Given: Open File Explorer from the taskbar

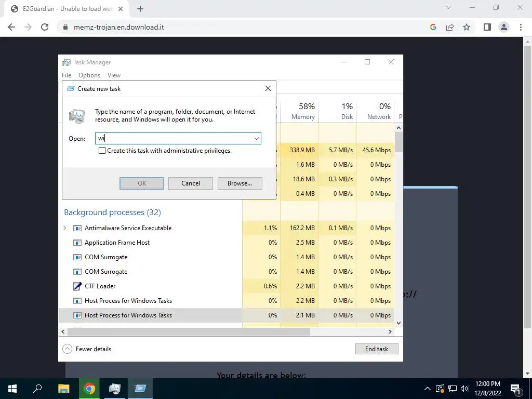Looking at the screenshot, I should point(63,389).
